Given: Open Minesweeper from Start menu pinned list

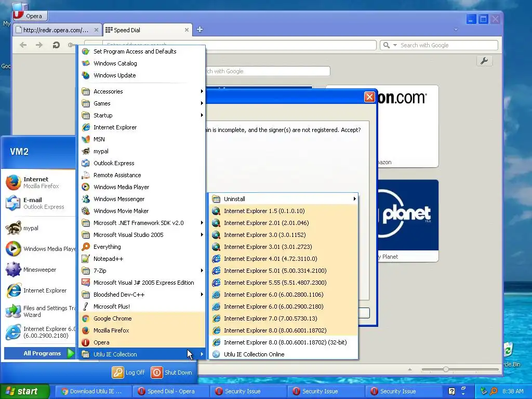Looking at the screenshot, I should [x=39, y=270].
